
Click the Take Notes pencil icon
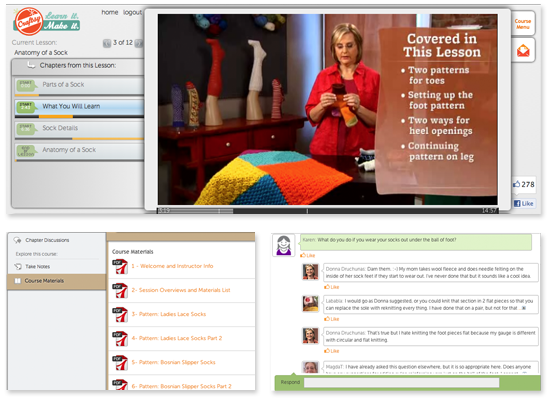17,267
